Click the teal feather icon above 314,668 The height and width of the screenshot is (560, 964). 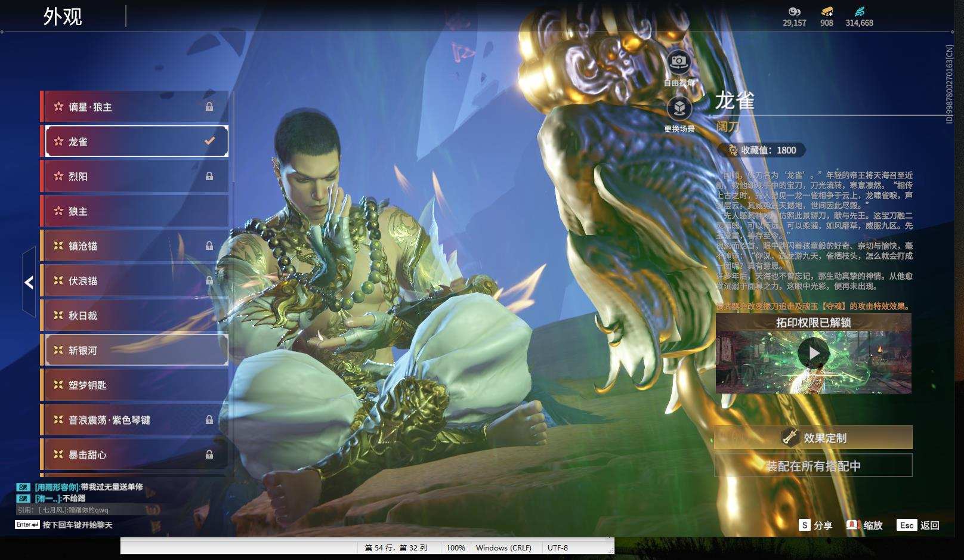pos(859,11)
